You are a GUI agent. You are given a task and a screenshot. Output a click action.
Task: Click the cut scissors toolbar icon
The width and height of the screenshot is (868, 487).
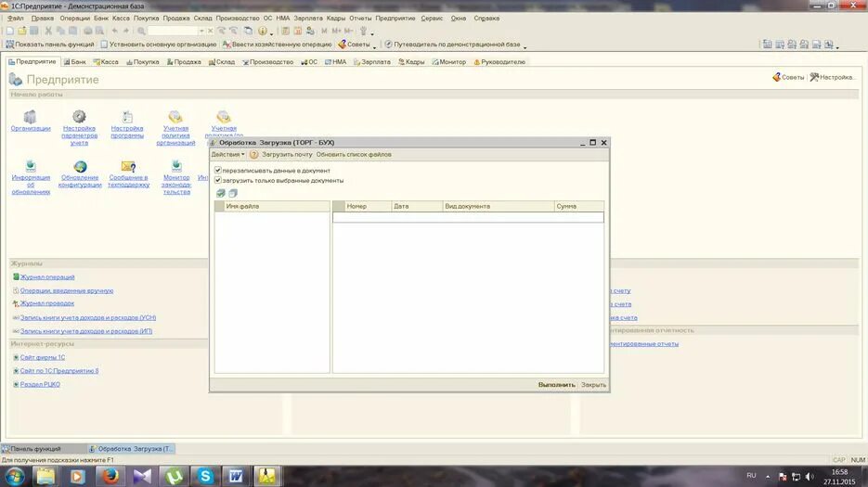click(48, 31)
